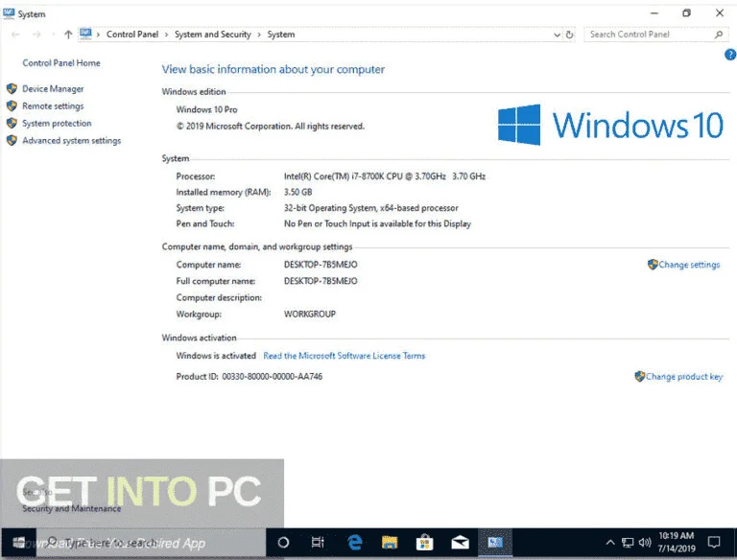This screenshot has width=737, height=560.
Task: Open File Explorer from taskbar
Action: 390,543
